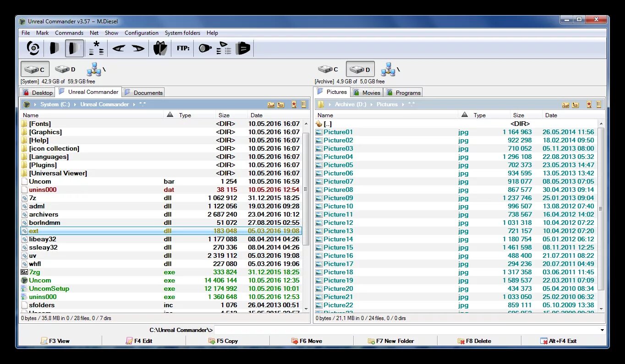Viewport: 625px width, 364px height.
Task: Click the right panel parent folder icon
Action: tap(575, 104)
